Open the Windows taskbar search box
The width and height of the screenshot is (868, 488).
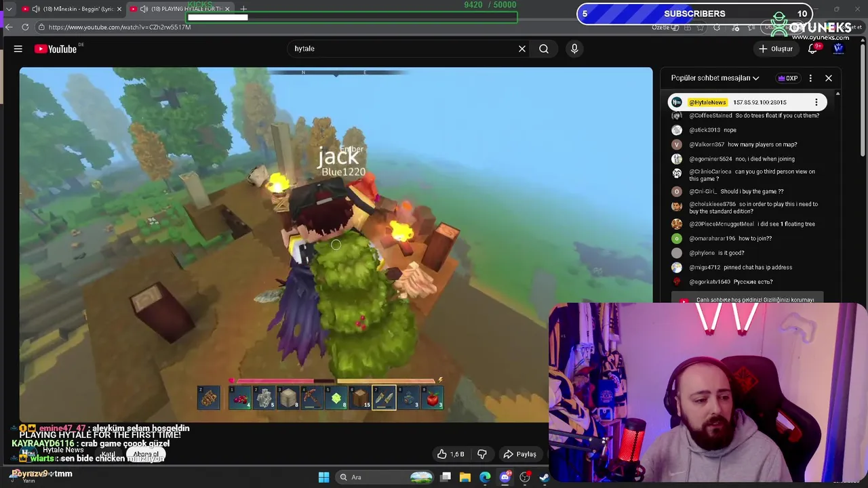[x=385, y=477]
